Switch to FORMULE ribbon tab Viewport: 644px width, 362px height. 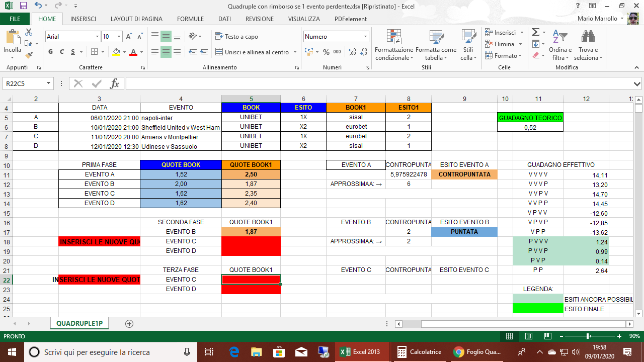(190, 19)
